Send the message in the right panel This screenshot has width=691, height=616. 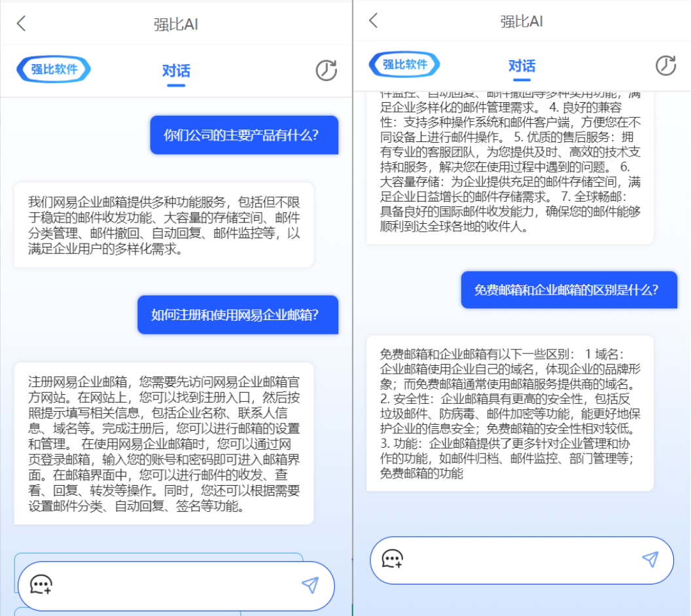tap(650, 559)
